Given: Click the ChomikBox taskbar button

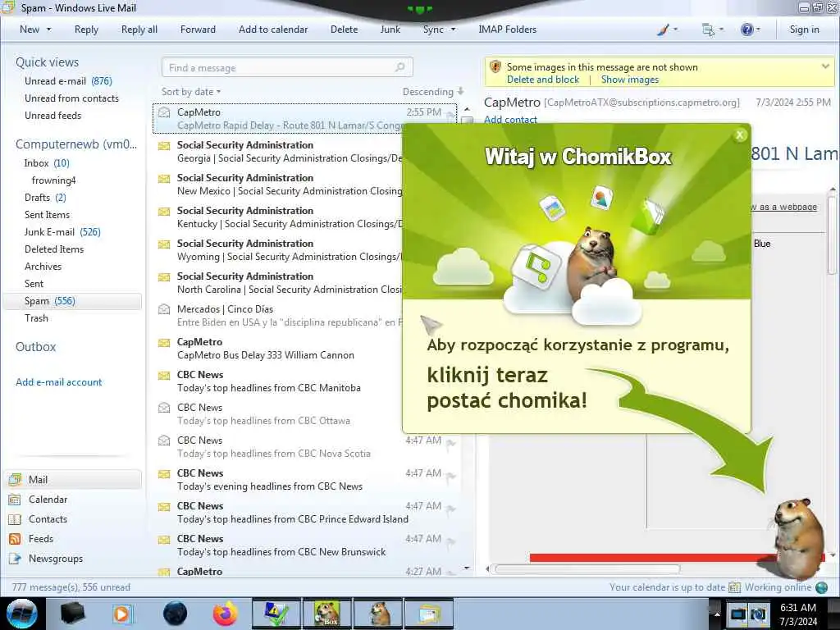Looking at the screenshot, I should click(x=326, y=614).
